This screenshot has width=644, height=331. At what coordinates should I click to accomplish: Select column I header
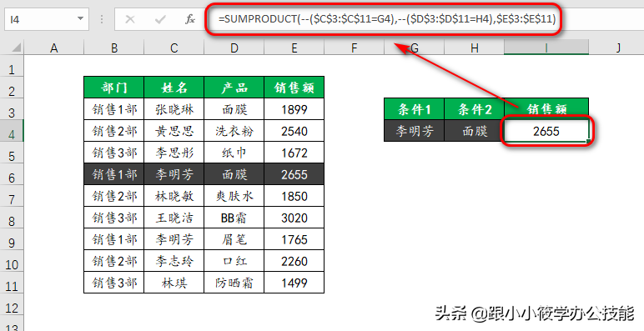tap(546, 48)
